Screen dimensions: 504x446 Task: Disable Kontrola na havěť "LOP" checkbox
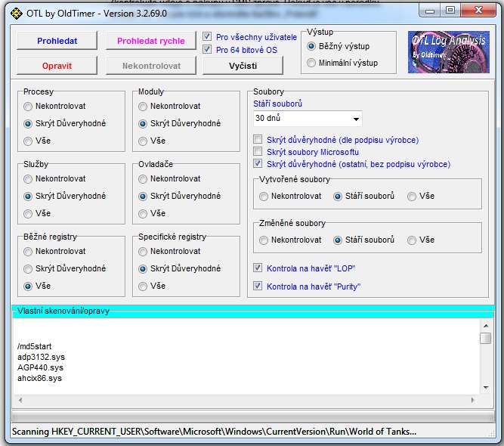(x=258, y=268)
